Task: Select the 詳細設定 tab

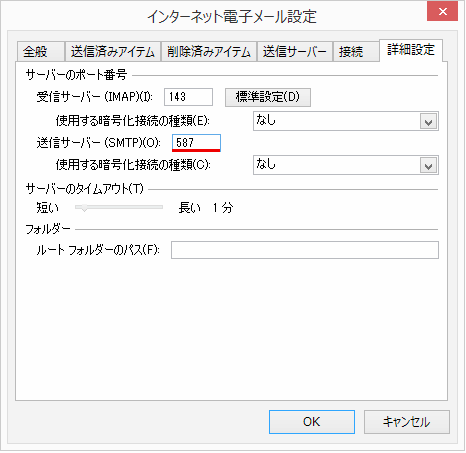Action: [411, 50]
